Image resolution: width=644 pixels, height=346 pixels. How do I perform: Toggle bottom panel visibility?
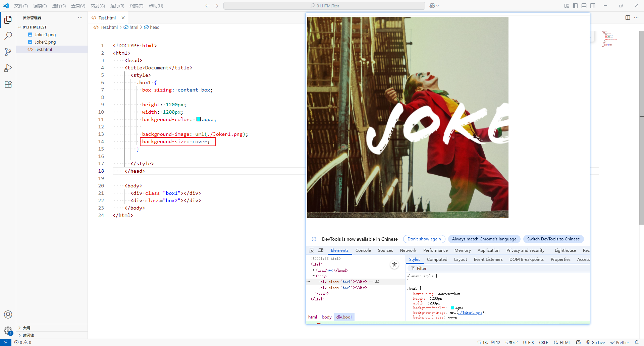[584, 6]
